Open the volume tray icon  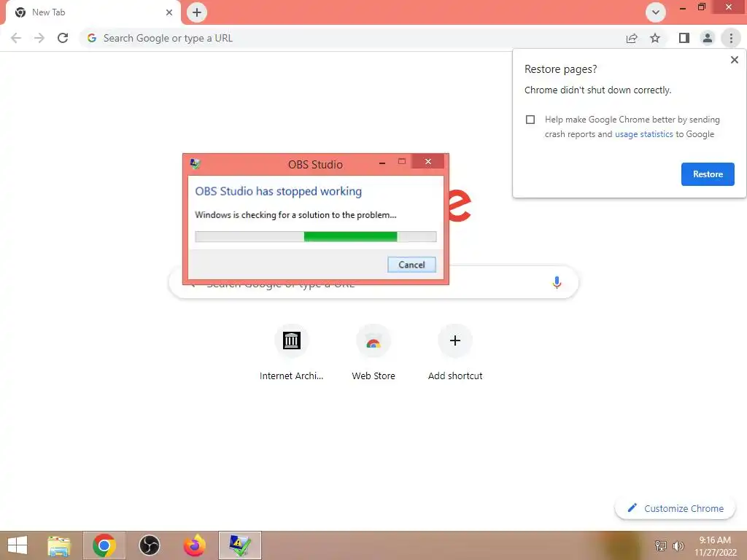coord(678,545)
